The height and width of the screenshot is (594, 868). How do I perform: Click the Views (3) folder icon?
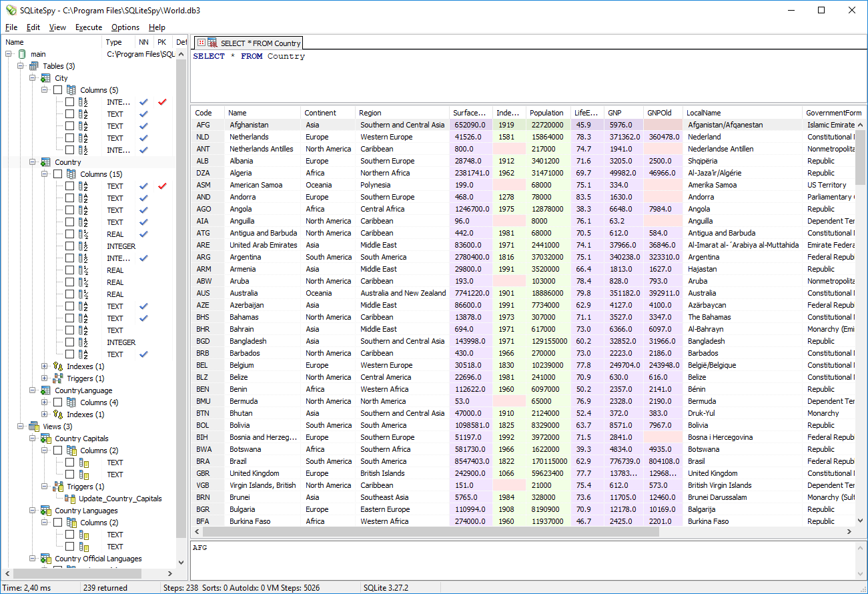click(34, 426)
